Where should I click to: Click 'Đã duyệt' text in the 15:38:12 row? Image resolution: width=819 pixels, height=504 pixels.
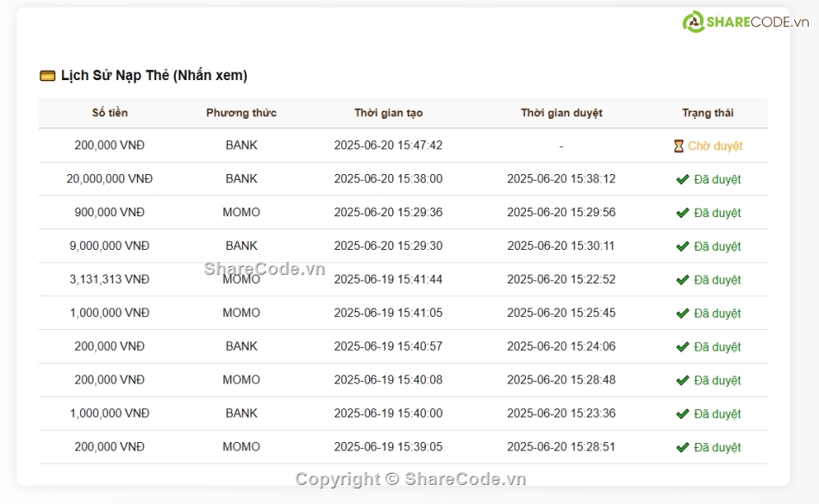717,179
